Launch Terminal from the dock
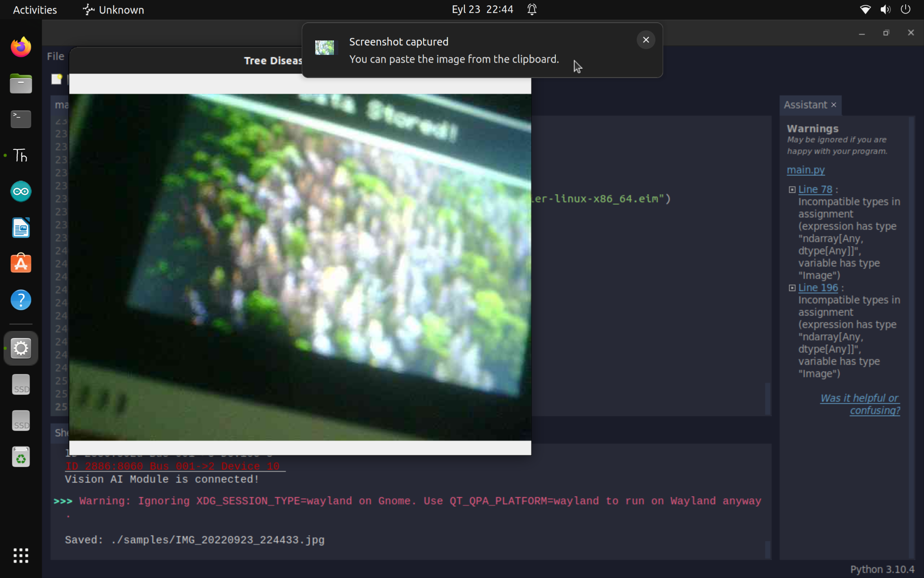 pos(21,119)
